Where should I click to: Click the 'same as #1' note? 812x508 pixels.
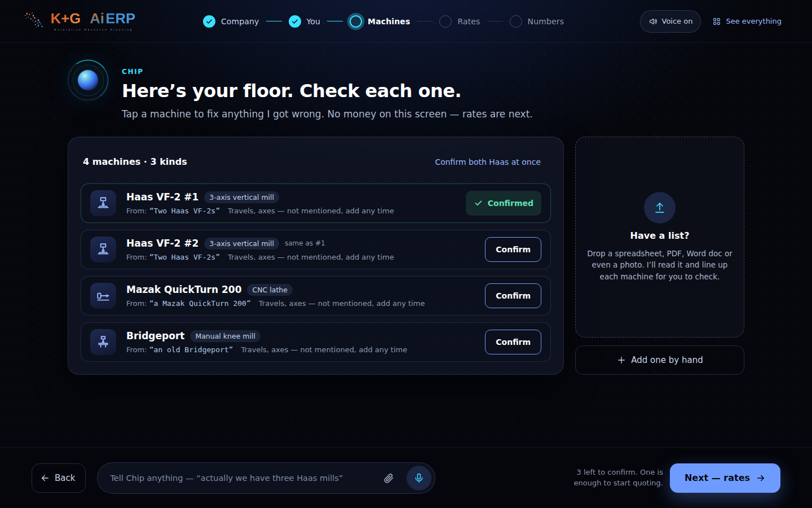point(304,243)
